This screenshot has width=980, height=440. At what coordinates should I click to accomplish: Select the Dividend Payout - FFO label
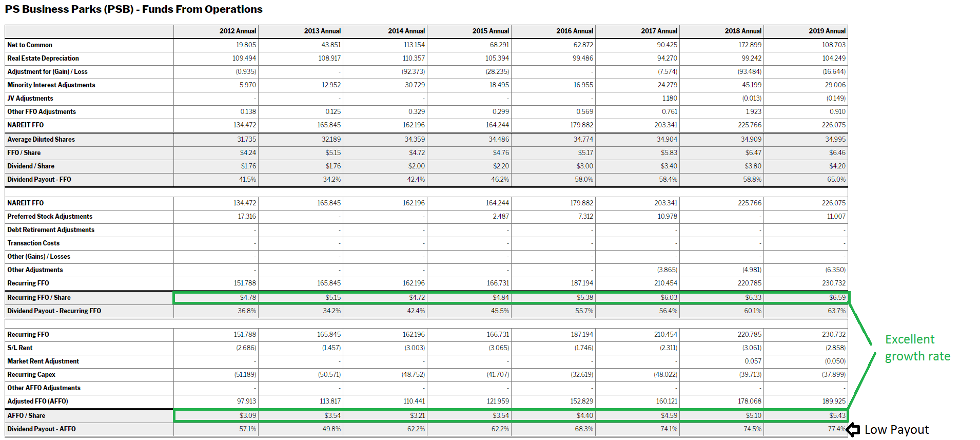coord(40,180)
